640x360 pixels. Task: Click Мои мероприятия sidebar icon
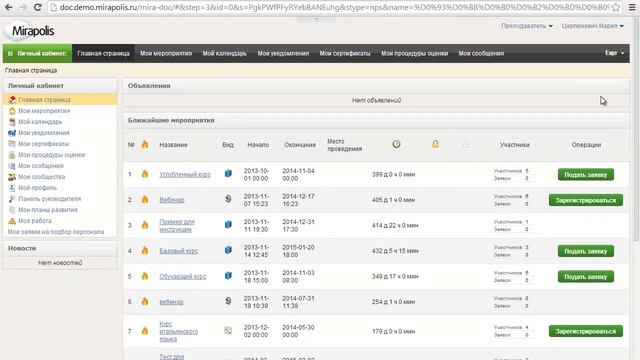point(12,111)
